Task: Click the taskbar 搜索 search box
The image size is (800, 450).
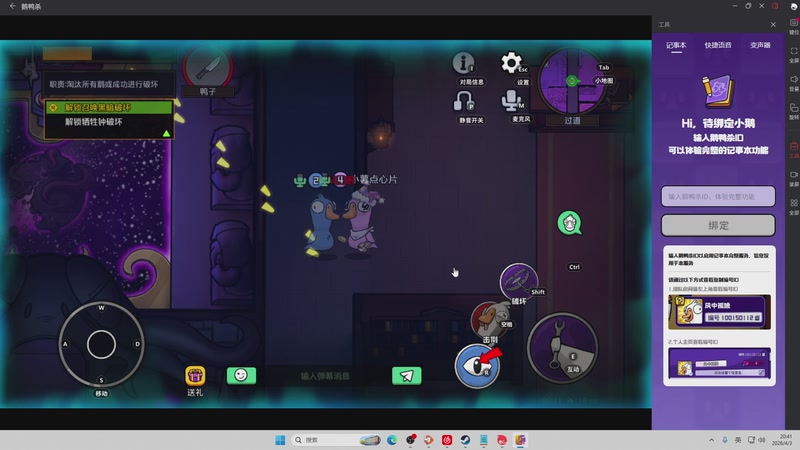Action: pyautogui.click(x=337, y=440)
